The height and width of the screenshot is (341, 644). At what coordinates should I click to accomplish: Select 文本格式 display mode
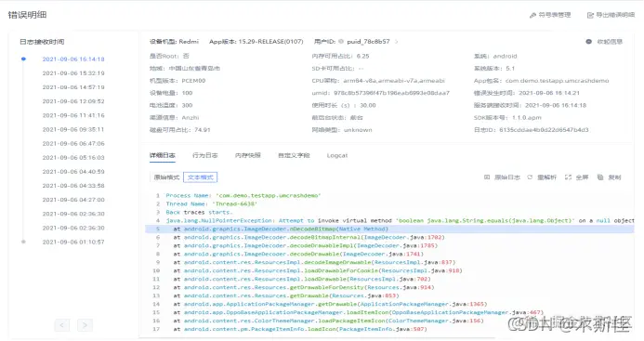tap(201, 177)
